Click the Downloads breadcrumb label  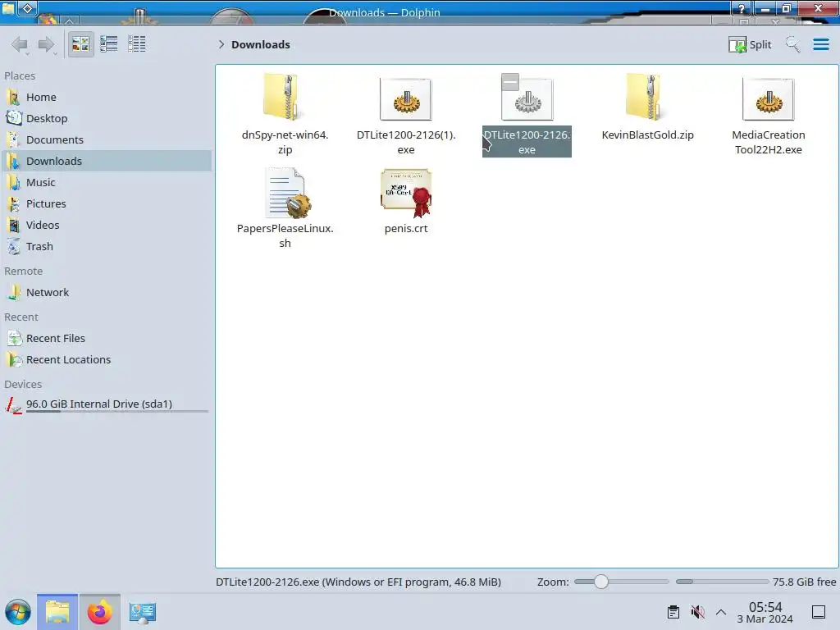260,44
